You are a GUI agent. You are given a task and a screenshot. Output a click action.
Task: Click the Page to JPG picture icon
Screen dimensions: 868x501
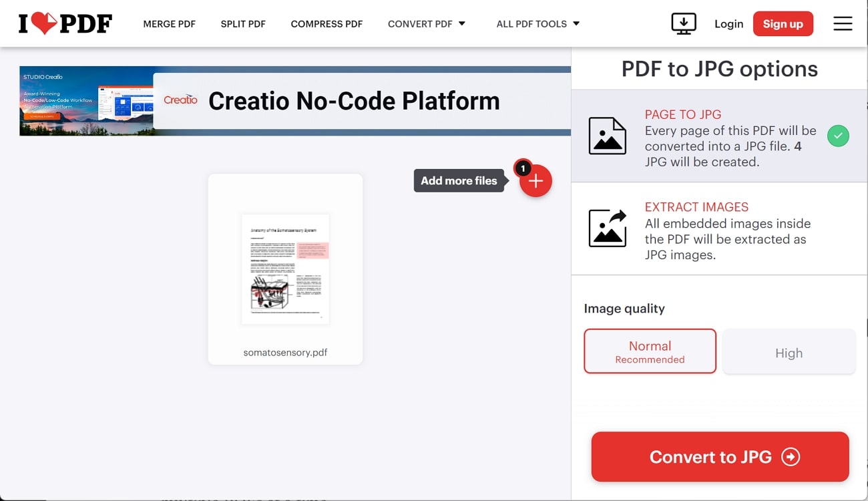pos(608,136)
